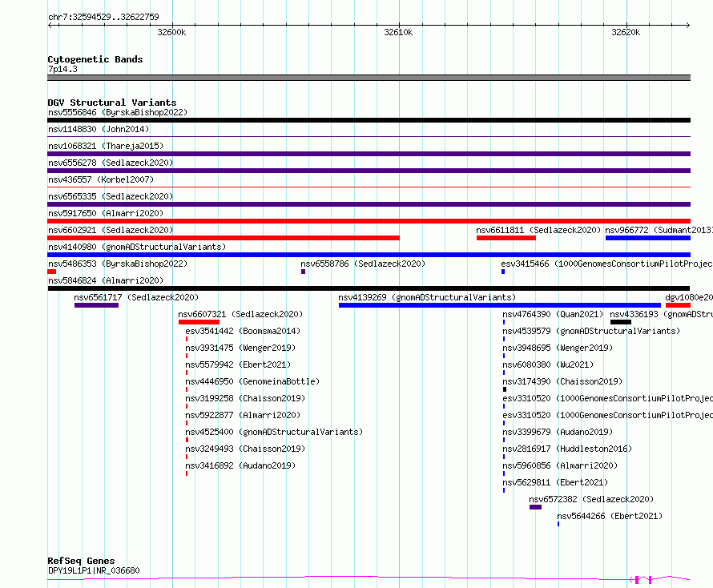This screenshot has height=588, width=713.
Task: Click nsv6572382 (Sedlazeck2020) label
Action: pyautogui.click(x=591, y=499)
